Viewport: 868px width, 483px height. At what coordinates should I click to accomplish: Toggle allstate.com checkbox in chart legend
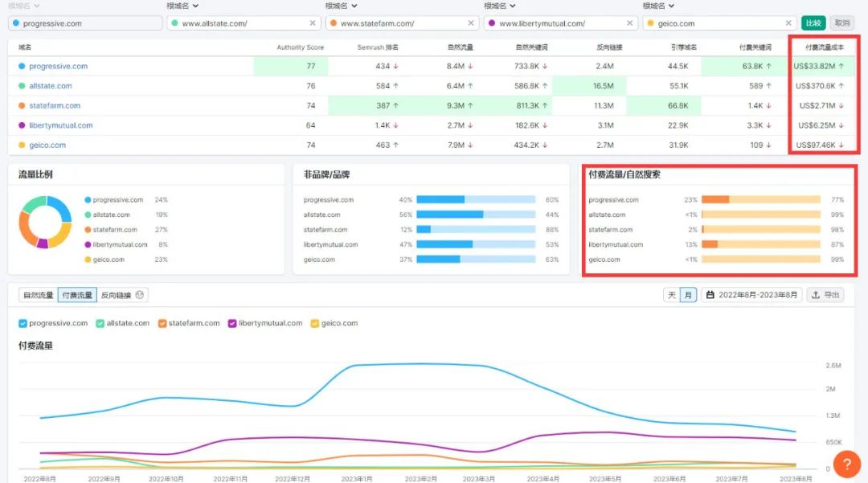(x=100, y=323)
